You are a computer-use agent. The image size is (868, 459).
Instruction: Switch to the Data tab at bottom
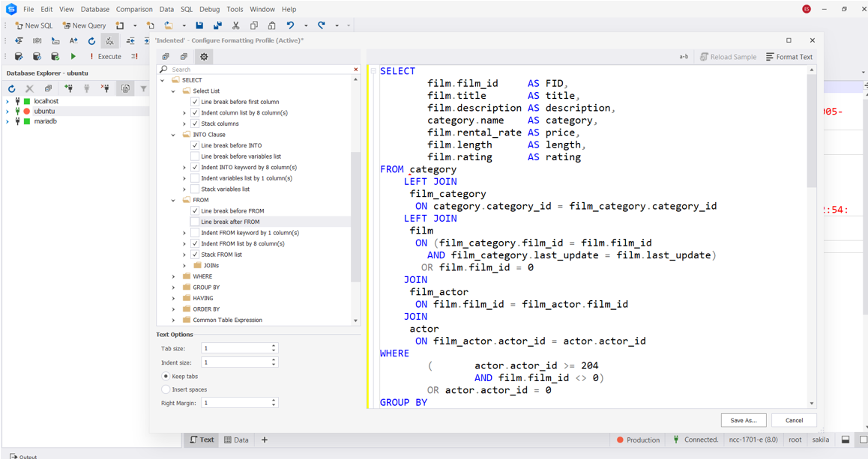click(237, 440)
